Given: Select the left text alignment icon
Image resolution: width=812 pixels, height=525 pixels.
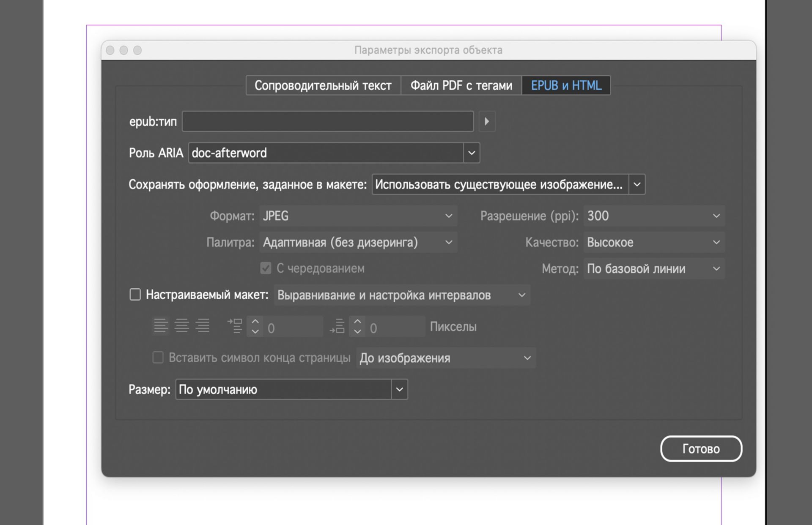Looking at the screenshot, I should point(161,325).
